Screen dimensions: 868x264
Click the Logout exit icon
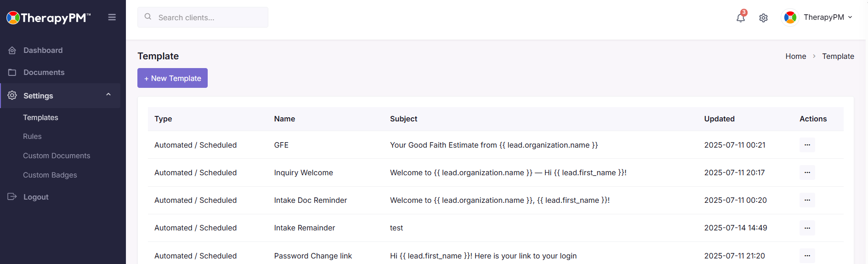point(12,197)
